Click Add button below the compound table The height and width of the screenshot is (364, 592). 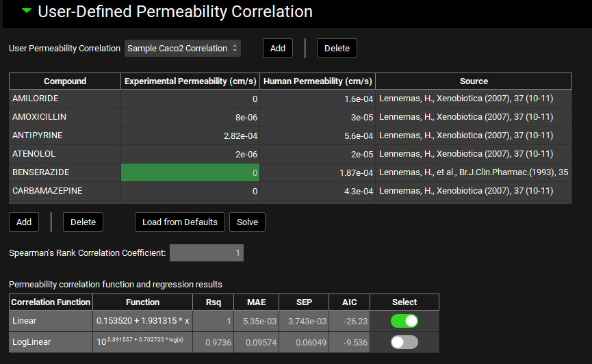(x=24, y=222)
